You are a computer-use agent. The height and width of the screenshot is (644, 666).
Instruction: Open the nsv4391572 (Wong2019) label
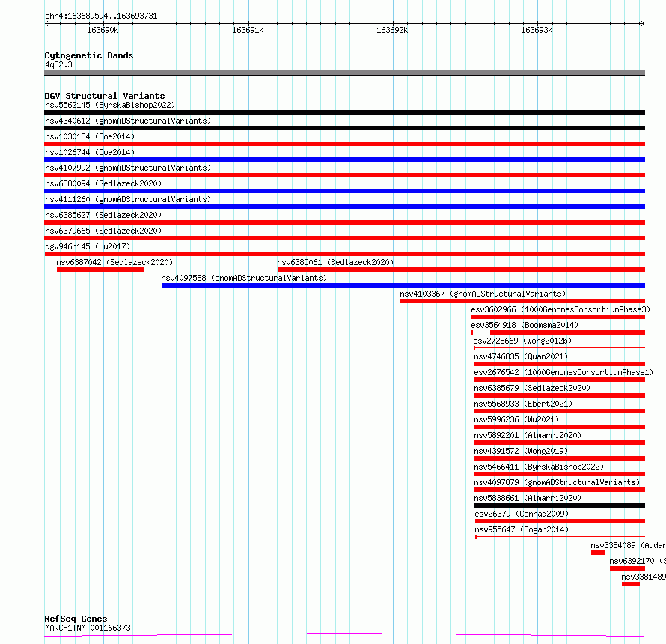pos(521,451)
